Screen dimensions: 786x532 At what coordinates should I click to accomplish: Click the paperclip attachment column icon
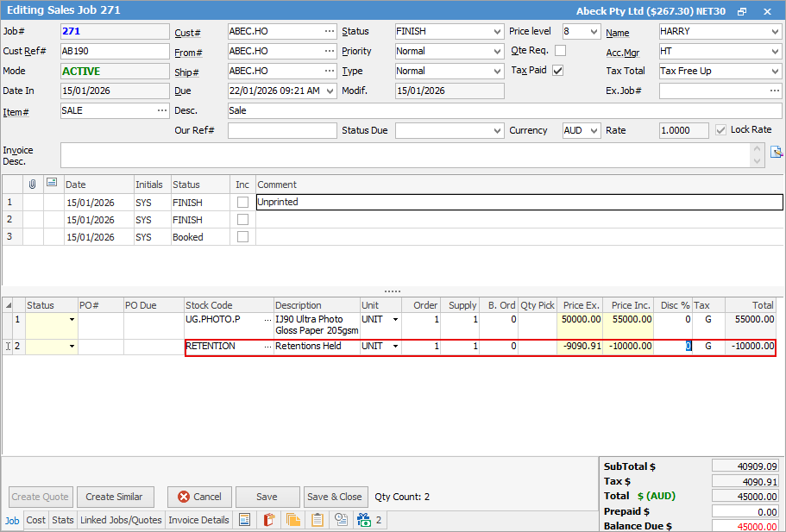click(33, 184)
